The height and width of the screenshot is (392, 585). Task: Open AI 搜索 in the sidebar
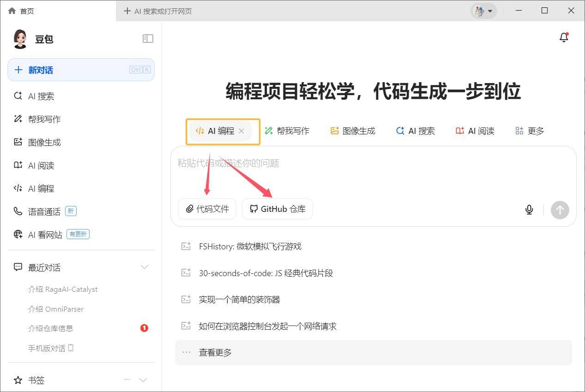81,96
